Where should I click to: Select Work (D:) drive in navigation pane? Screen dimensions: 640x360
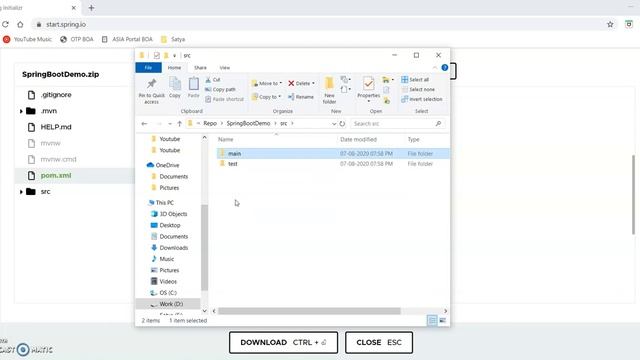pos(168,304)
